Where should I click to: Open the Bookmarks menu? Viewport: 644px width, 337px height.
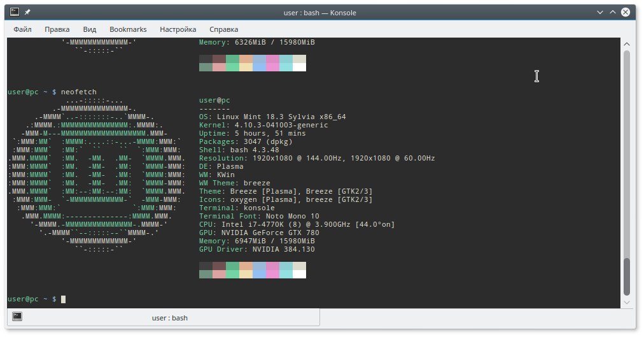(x=128, y=29)
